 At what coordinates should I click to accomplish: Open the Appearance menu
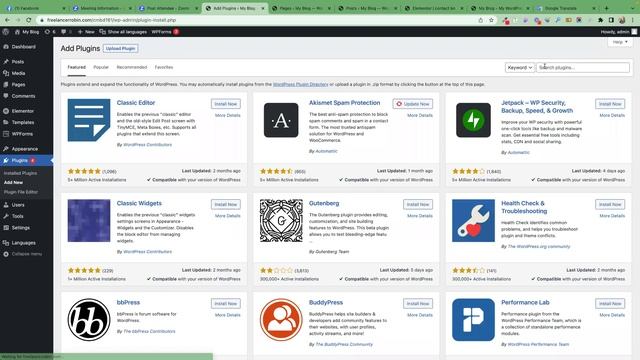pos(24,149)
